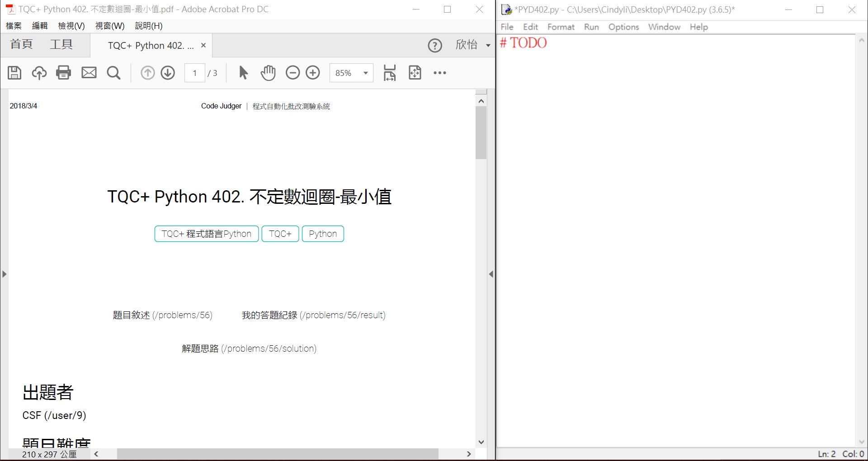868x461 pixels.
Task: Click the fit width scrolling icon
Action: coord(389,73)
